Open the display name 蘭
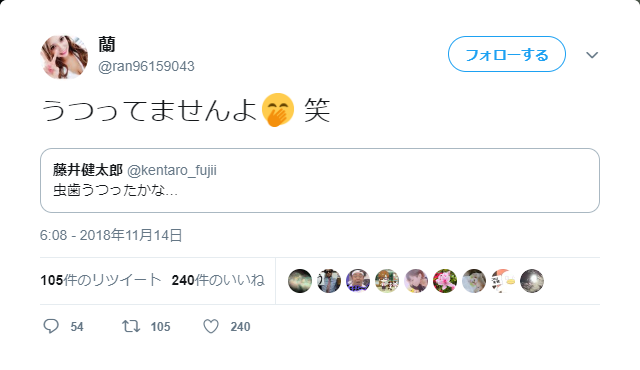640x370 pixels. pos(107,44)
